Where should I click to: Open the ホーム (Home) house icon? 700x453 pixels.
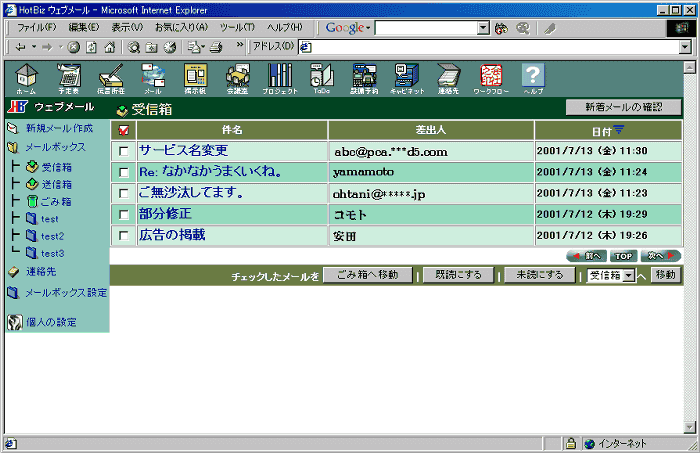click(26, 78)
